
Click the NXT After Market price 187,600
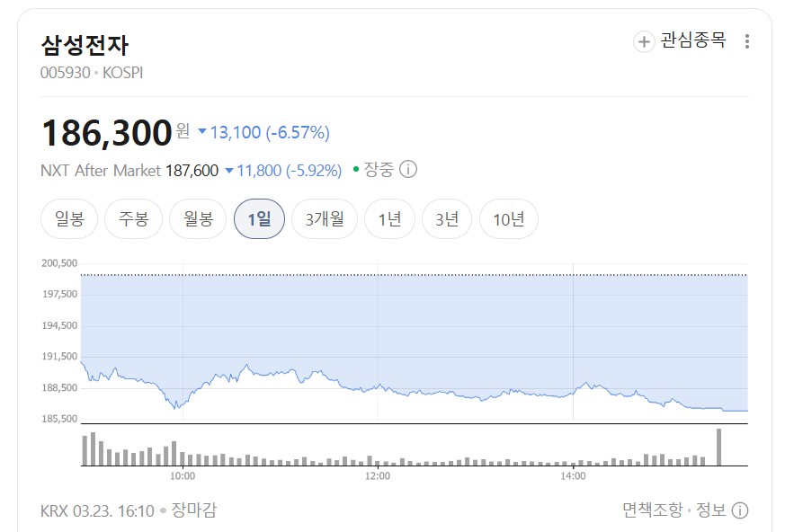pyautogui.click(x=191, y=168)
